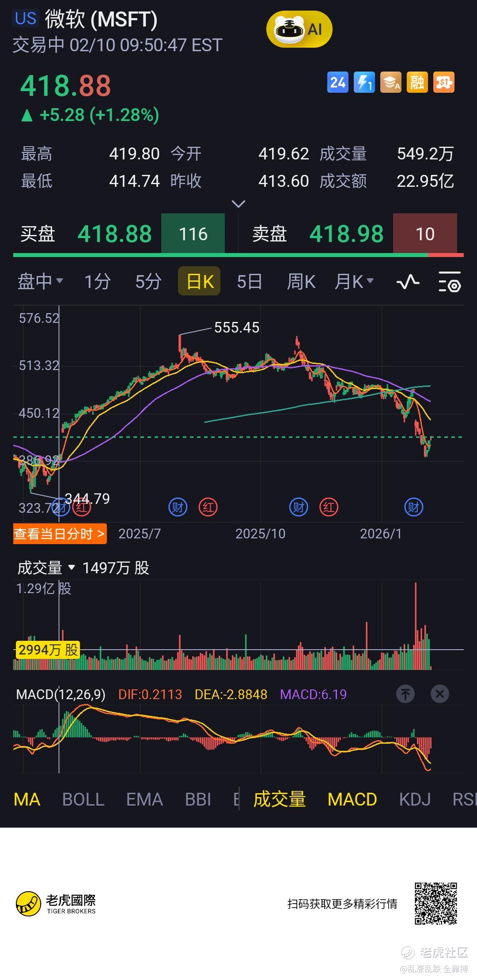Tap 买盘 bid price 418.88
Screen dimensions: 477x980
[x=115, y=234]
